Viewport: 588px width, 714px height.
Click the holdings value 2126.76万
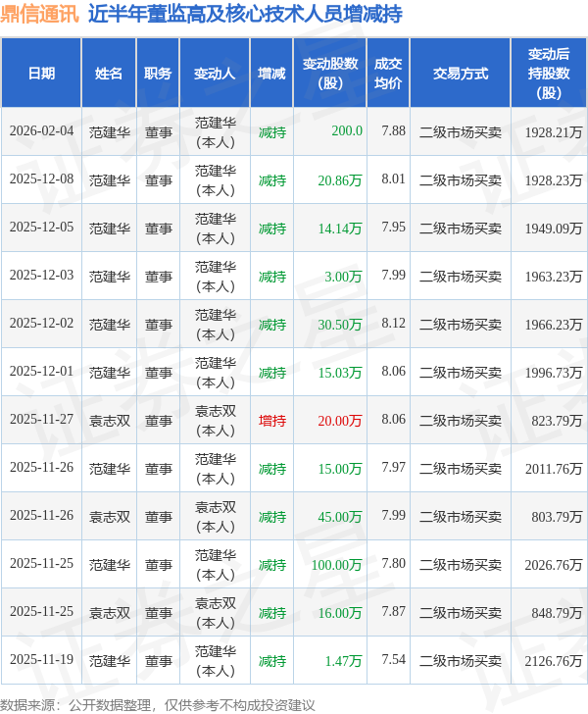point(554,661)
